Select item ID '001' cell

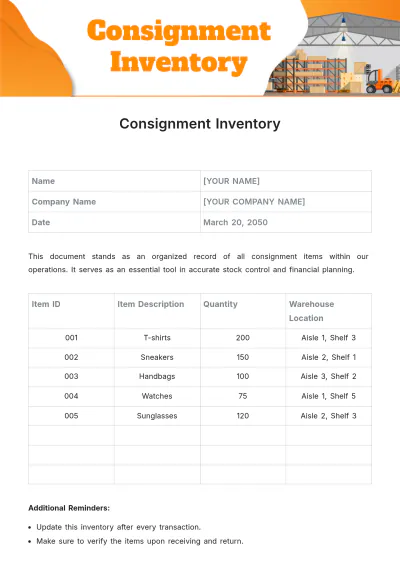click(x=71, y=338)
